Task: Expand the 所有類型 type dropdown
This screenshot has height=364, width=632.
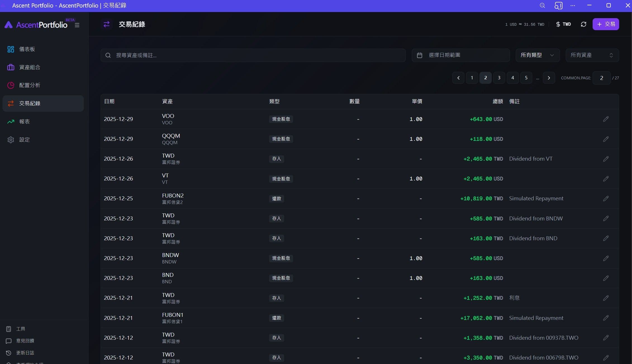Action: click(538, 55)
